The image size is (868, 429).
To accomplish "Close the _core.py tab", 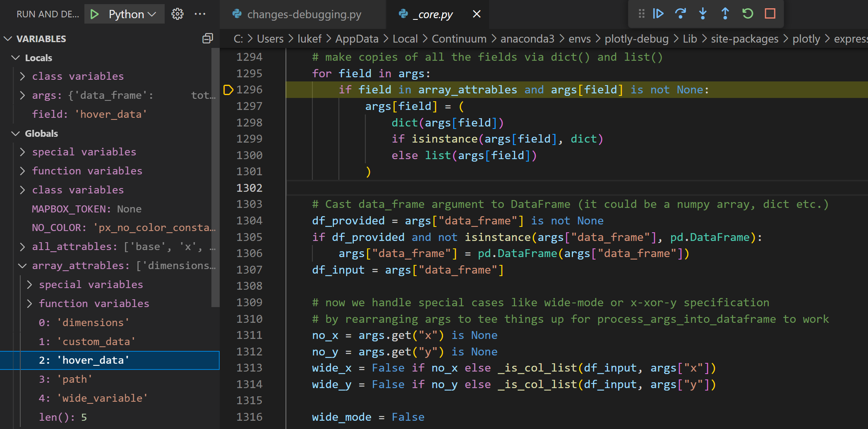I will point(477,14).
